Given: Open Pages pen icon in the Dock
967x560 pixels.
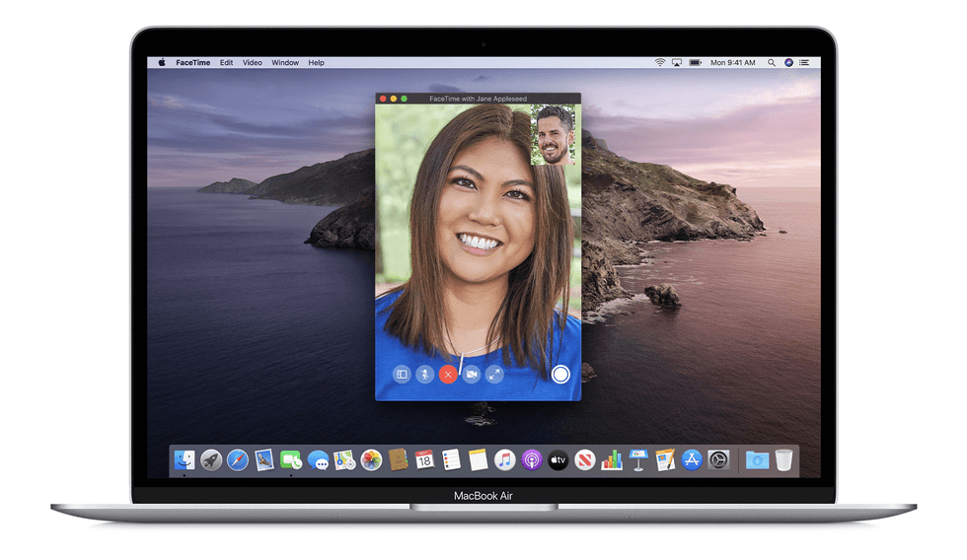Looking at the screenshot, I should tap(665, 459).
